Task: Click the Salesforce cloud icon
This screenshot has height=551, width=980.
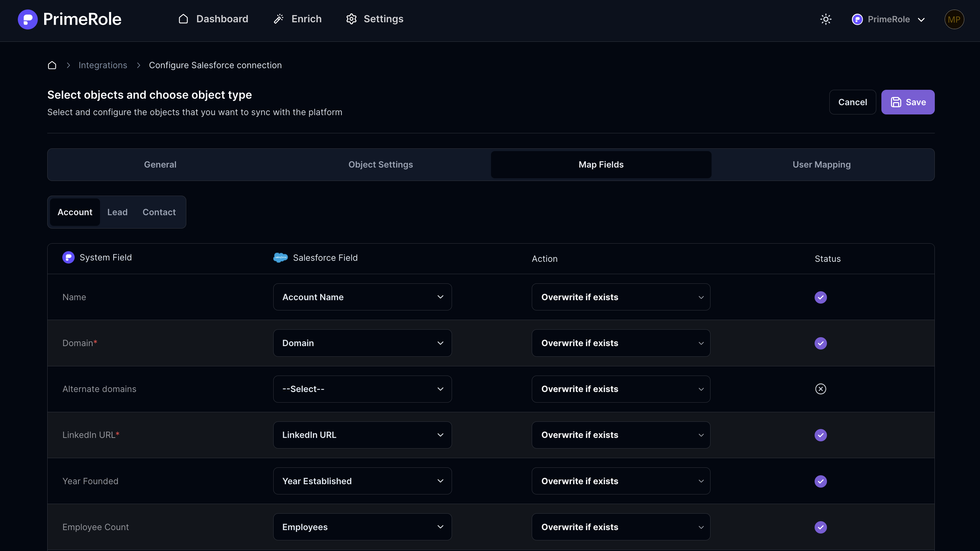Action: point(280,257)
